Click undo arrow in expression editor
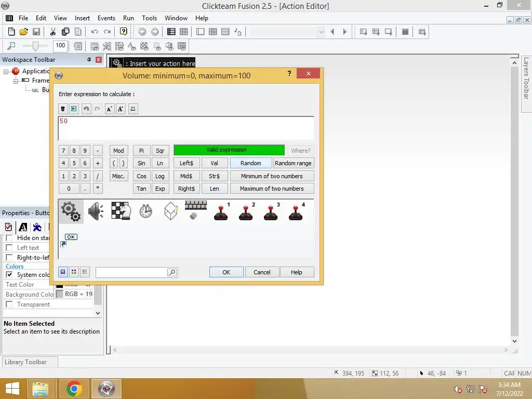 pyautogui.click(x=86, y=109)
